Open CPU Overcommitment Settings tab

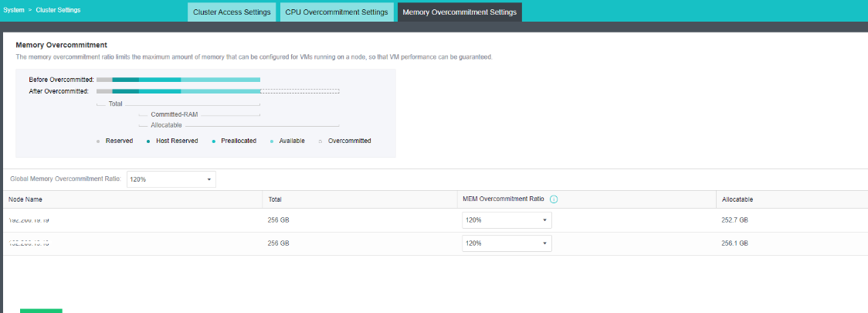click(336, 12)
